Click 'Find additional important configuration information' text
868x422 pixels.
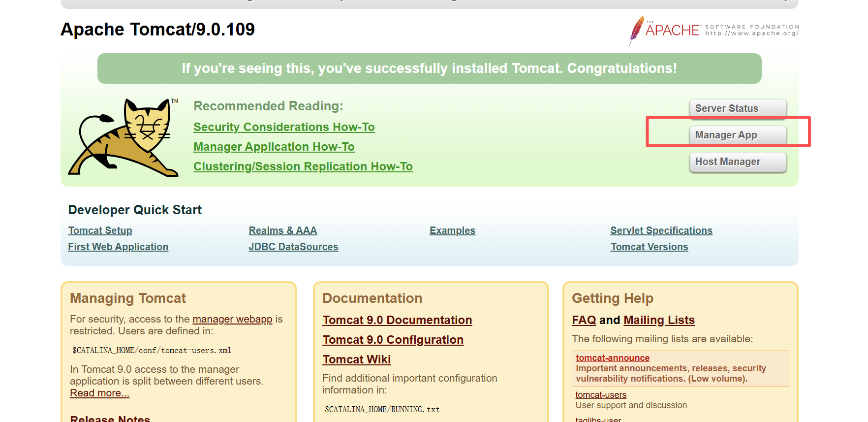tap(409, 384)
